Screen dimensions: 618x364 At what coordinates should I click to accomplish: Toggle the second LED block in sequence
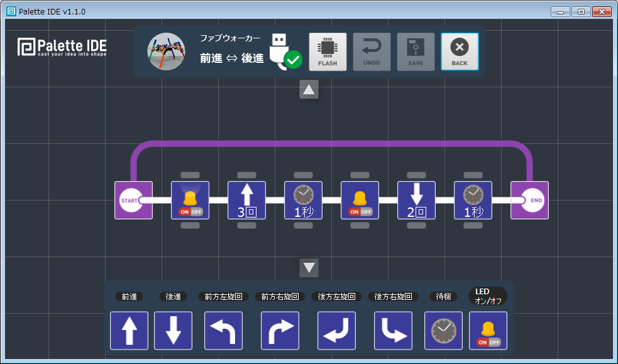coord(360,201)
